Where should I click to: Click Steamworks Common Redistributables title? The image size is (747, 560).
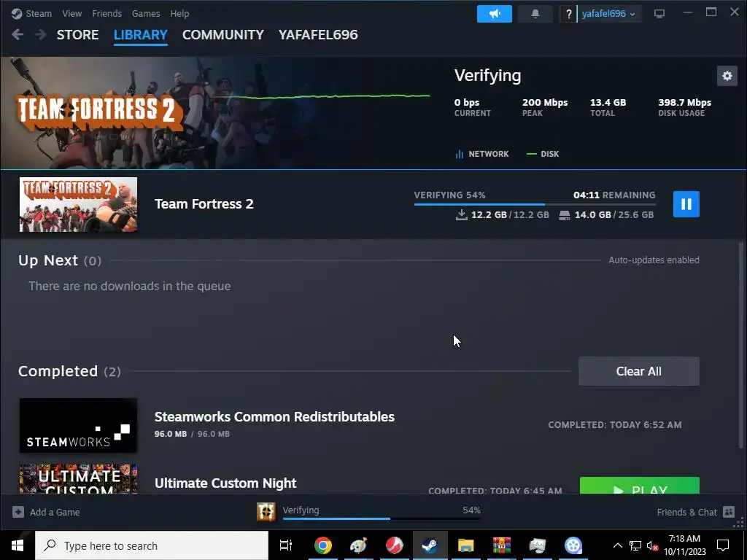274,416
